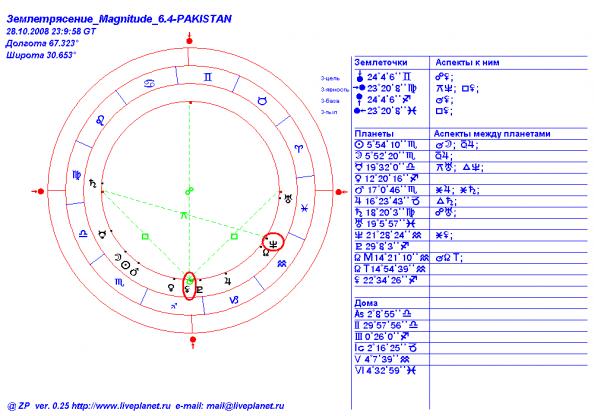Image resolution: width=594 pixels, height=416 pixels.
Task: Click the Землеточки table header
Action: (381, 63)
